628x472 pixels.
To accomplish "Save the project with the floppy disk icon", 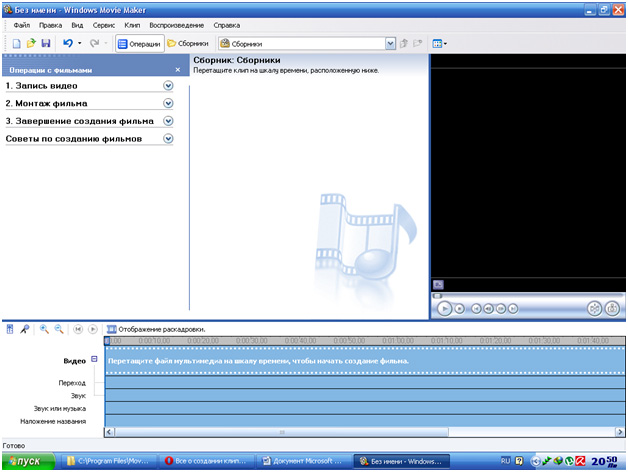I will pyautogui.click(x=46, y=43).
